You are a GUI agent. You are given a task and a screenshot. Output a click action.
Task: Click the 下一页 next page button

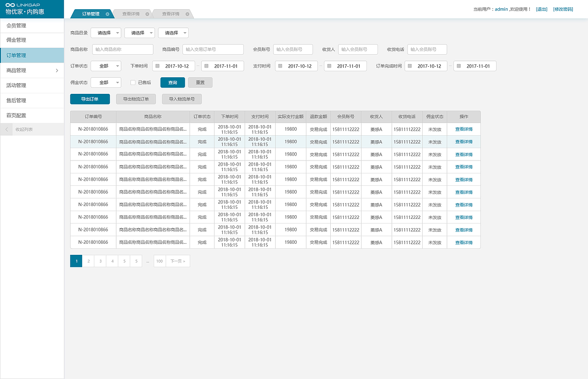(x=178, y=261)
